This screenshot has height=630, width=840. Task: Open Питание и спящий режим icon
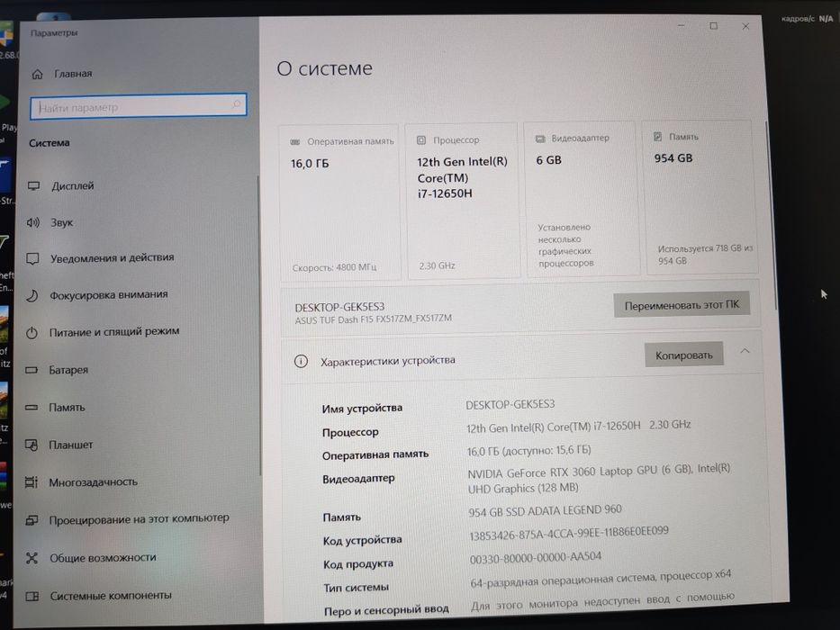pos(32,333)
